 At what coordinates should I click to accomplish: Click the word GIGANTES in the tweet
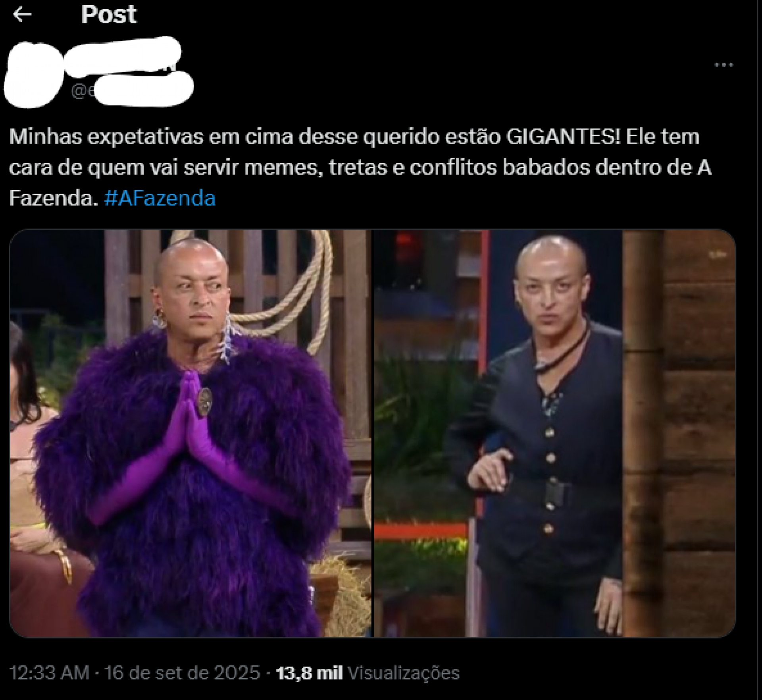click(563, 137)
